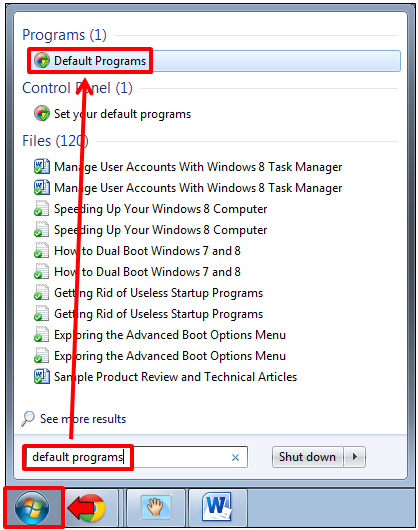Open second How to Dual Boot Windows file
The width and height of the screenshot is (418, 530).
(137, 272)
